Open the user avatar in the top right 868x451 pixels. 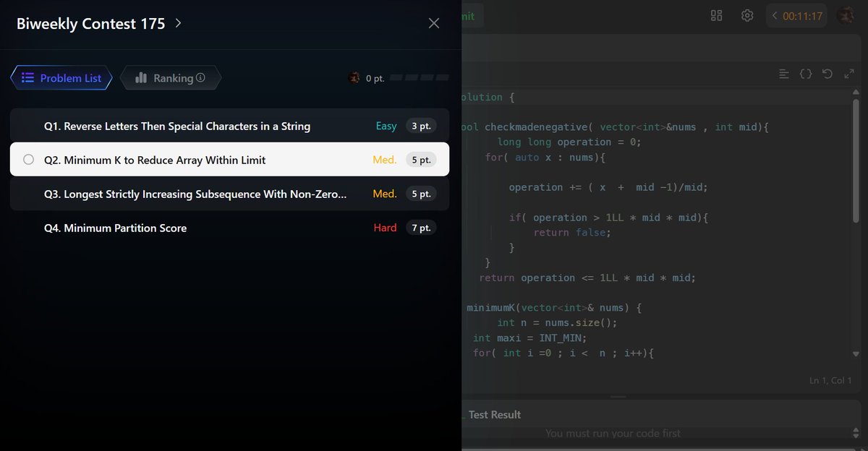pos(845,15)
